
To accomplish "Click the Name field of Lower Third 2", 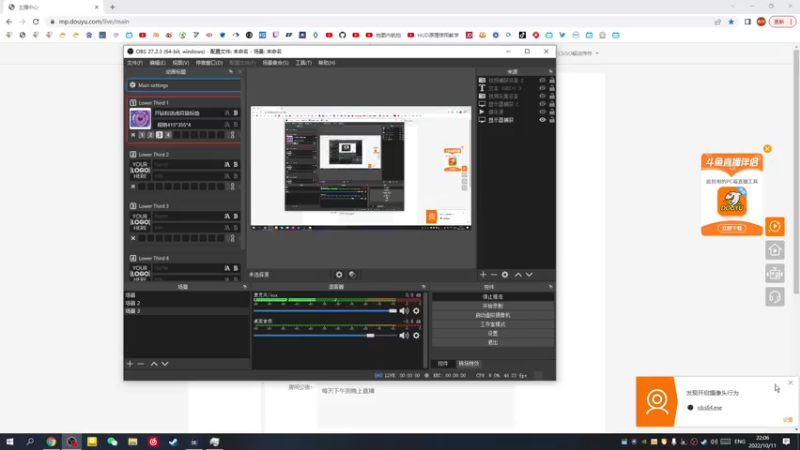I will click(x=187, y=164).
